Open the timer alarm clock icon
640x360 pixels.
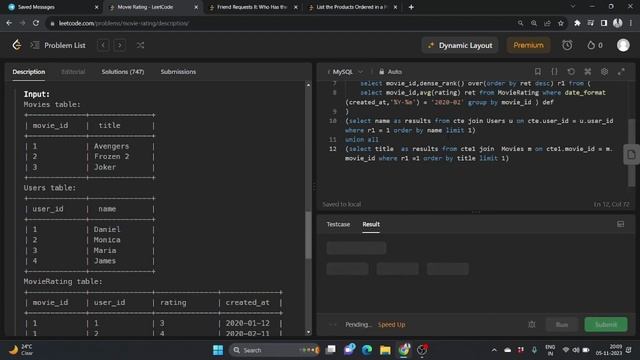pos(567,45)
